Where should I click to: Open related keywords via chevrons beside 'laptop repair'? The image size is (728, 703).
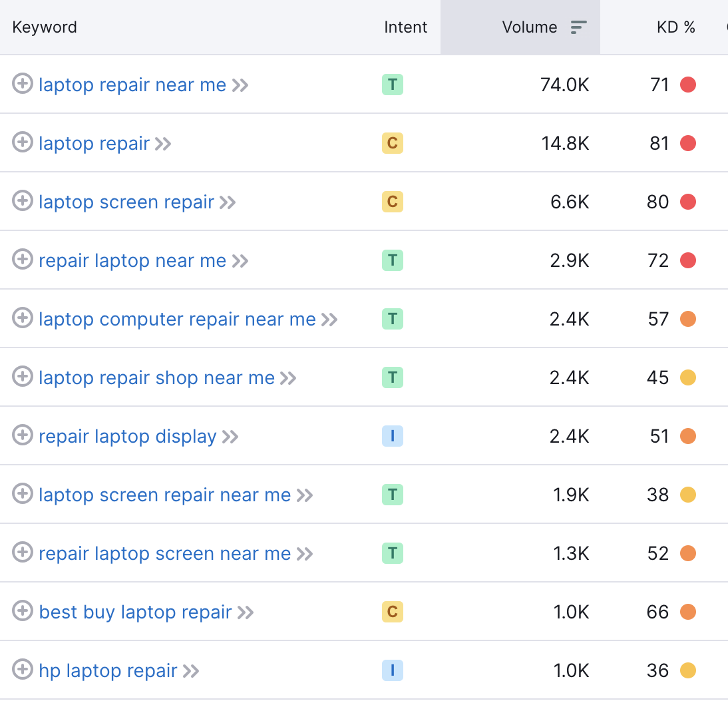(164, 143)
